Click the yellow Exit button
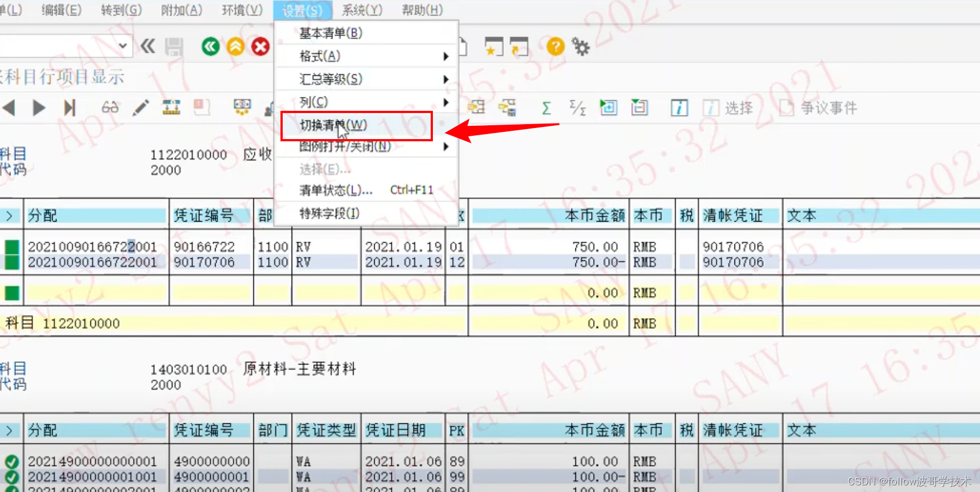 236,47
